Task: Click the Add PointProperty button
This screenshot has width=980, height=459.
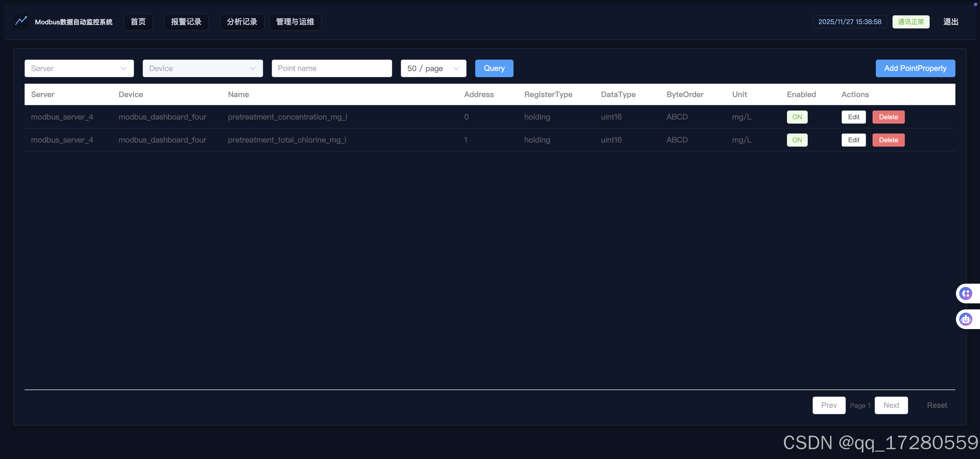Action: [x=915, y=68]
